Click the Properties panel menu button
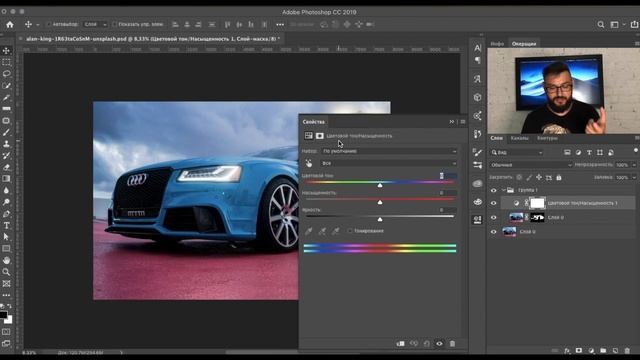The height and width of the screenshot is (360, 640). 463,122
